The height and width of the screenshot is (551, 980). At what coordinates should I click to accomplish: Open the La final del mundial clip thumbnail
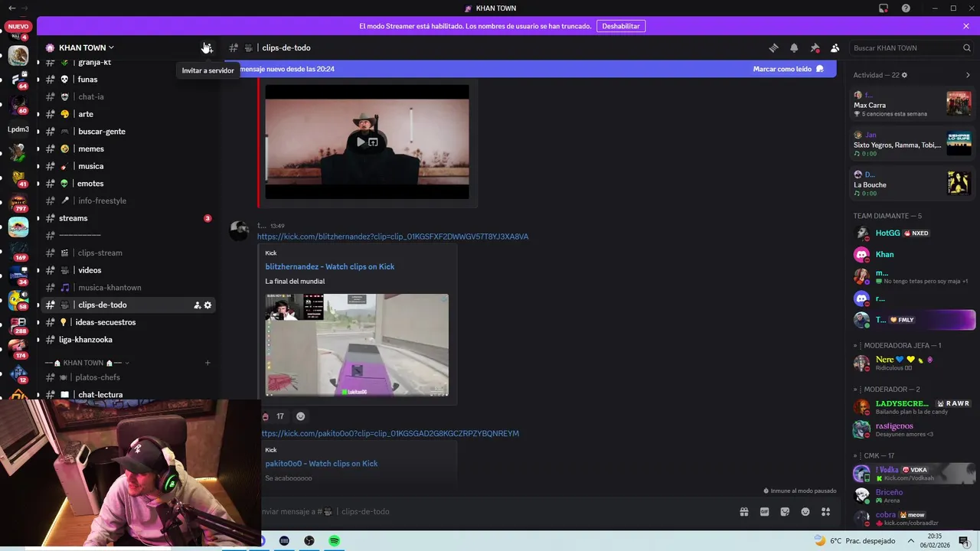pos(357,344)
